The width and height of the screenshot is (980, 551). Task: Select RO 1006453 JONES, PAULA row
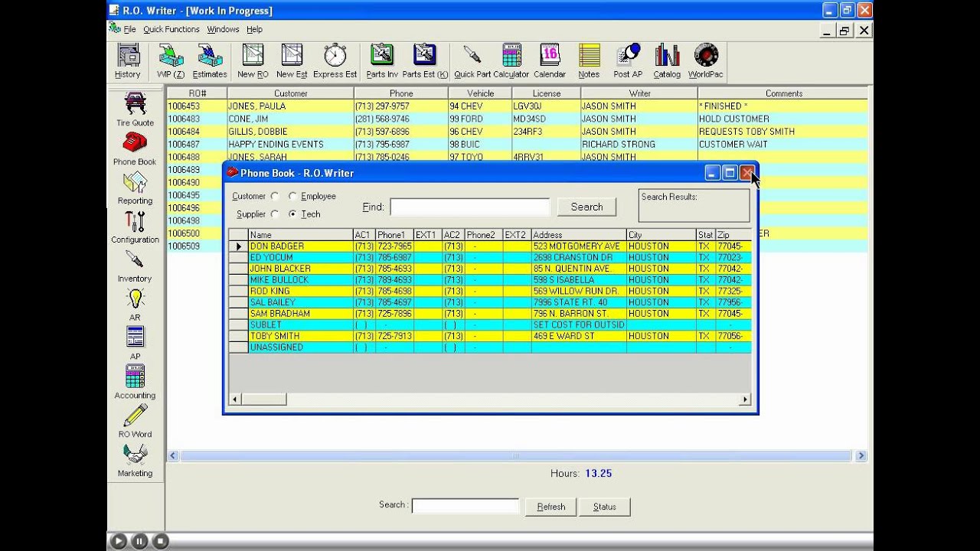tap(517, 106)
